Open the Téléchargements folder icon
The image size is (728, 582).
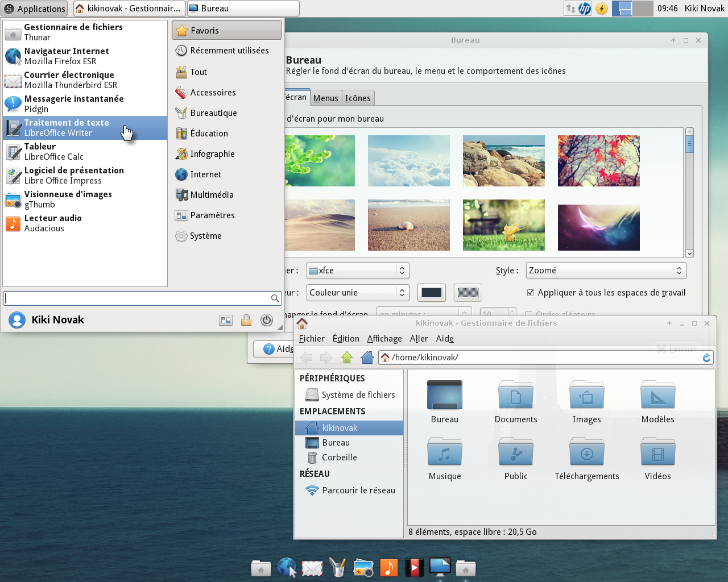click(x=587, y=459)
